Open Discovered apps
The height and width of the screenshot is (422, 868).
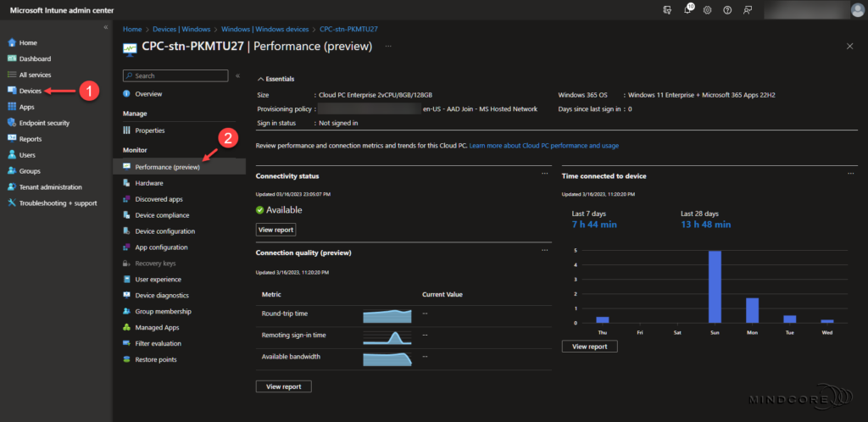tap(159, 199)
